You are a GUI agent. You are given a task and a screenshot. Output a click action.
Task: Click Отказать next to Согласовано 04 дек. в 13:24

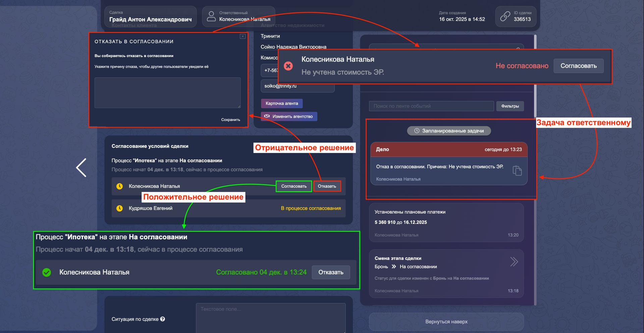pyautogui.click(x=331, y=272)
